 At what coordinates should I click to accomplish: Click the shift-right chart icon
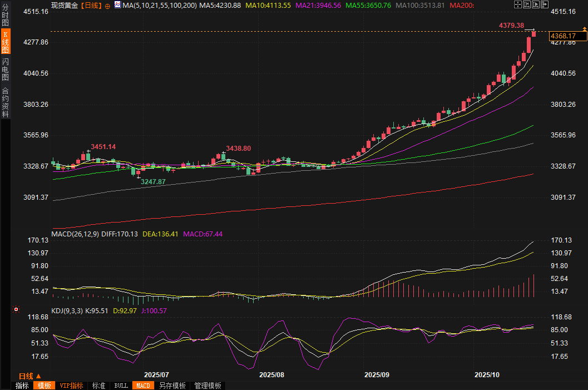545,5
